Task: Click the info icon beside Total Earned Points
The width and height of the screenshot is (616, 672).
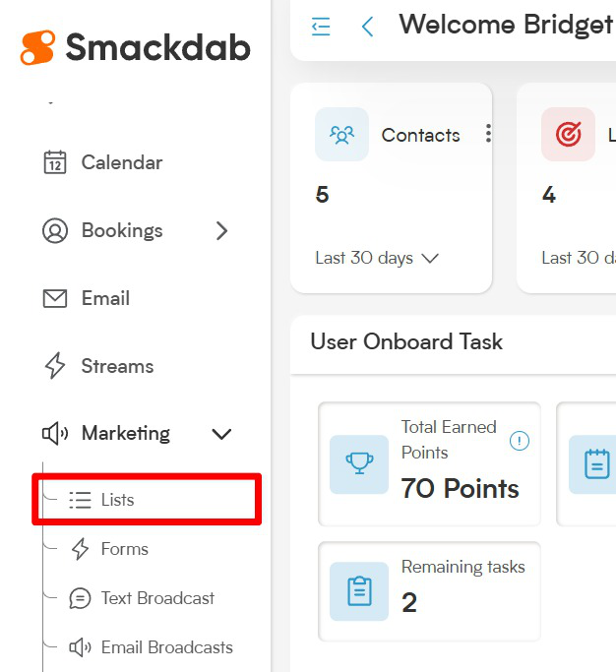Action: [520, 441]
